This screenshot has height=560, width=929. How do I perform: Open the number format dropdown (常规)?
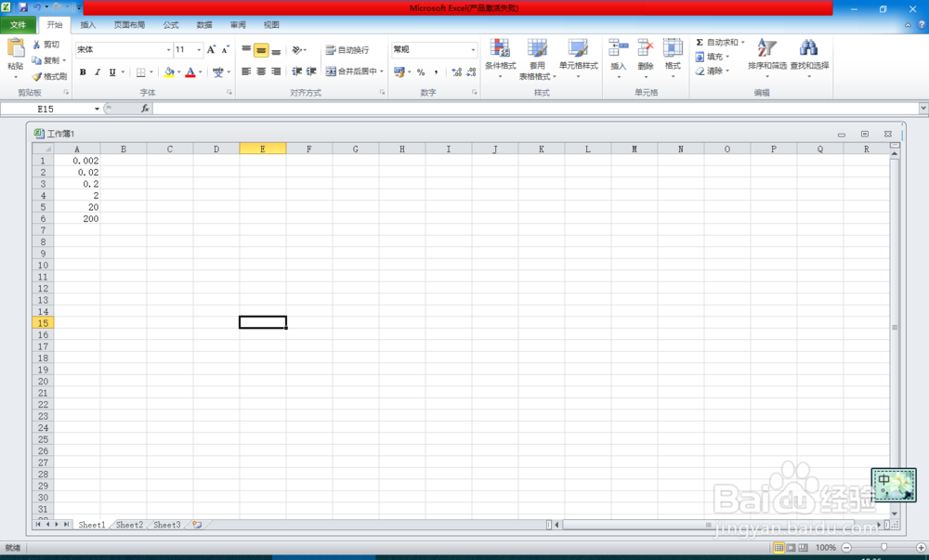coord(473,50)
